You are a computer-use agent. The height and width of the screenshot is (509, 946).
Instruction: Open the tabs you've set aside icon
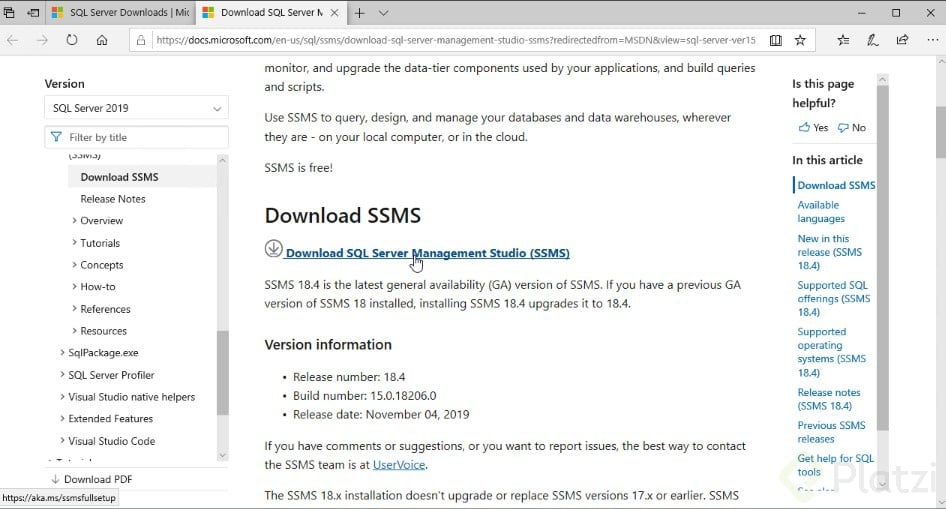pyautogui.click(x=9, y=13)
